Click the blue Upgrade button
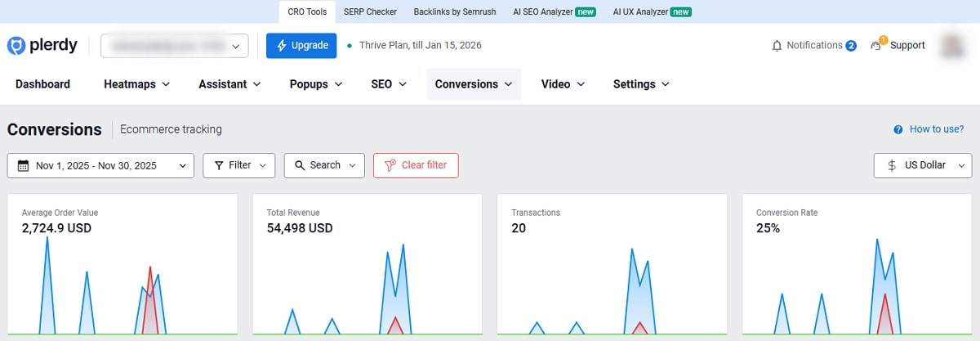Screen dimensions: 980x341 tap(301, 46)
